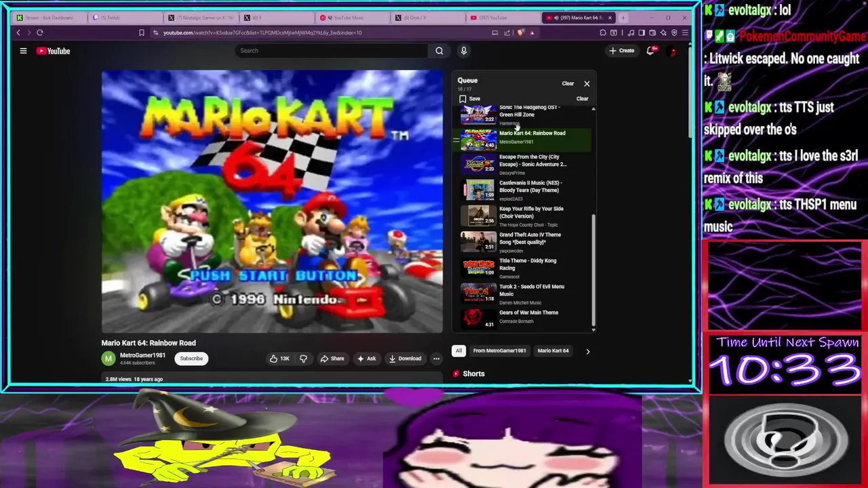The width and height of the screenshot is (868, 488).
Task: Play Gears of War Main Theme queue item
Action: pyautogui.click(x=522, y=318)
